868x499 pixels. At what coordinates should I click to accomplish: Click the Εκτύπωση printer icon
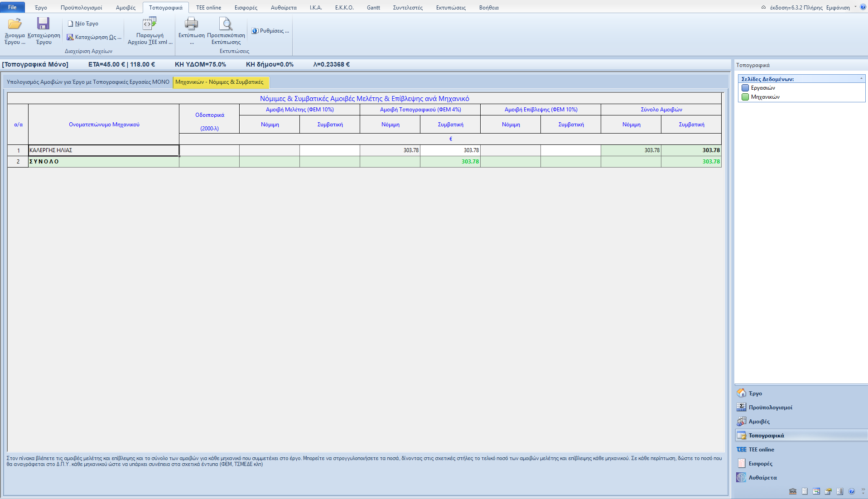click(x=191, y=24)
